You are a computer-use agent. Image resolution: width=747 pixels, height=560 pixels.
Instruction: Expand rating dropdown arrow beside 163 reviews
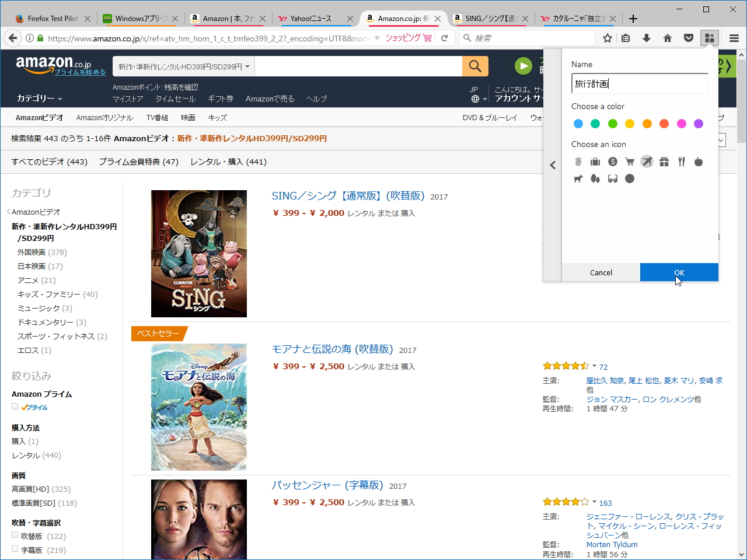[x=594, y=502]
